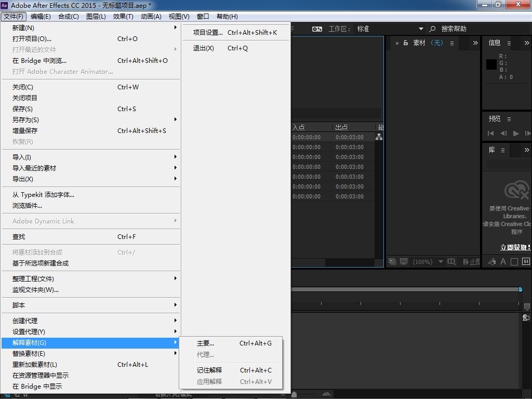Open the 帮助(H) menu
Viewport: 532px width, 399px height.
coord(227,16)
